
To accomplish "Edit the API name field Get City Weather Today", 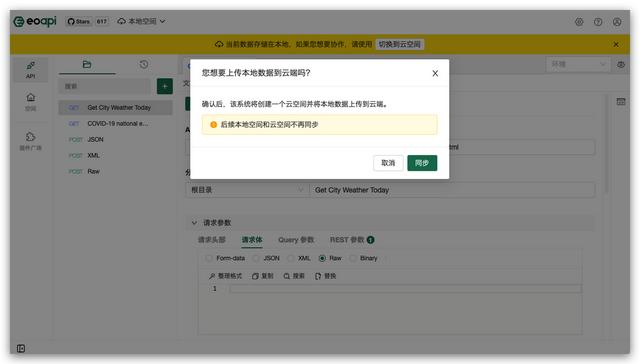I will point(452,190).
